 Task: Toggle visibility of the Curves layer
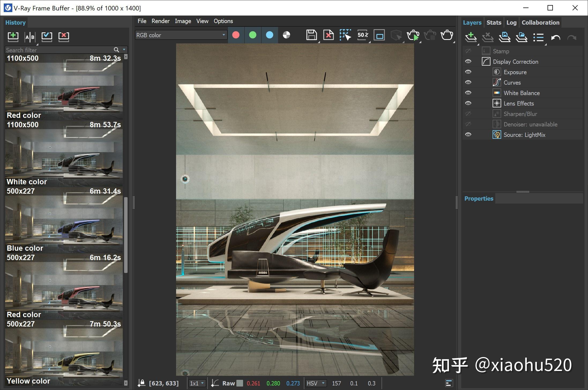tap(468, 82)
